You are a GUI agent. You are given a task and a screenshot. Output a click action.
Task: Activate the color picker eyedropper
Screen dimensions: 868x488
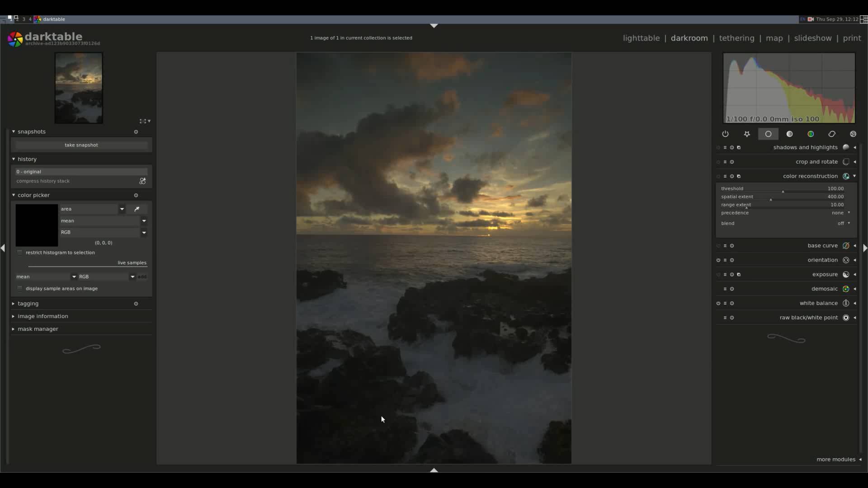137,209
